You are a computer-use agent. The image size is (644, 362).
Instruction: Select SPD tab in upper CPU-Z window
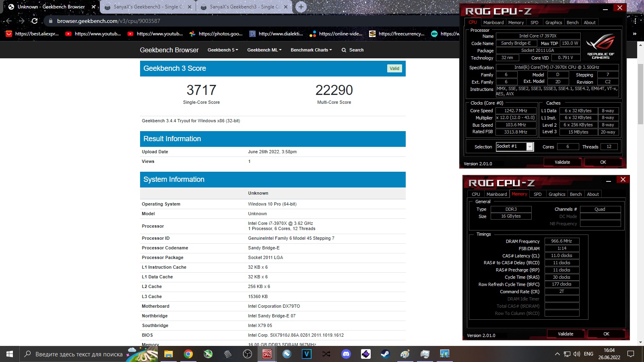pyautogui.click(x=535, y=23)
